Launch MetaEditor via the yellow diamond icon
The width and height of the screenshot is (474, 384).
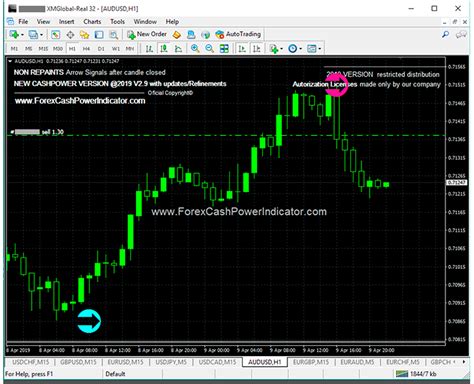coord(177,34)
